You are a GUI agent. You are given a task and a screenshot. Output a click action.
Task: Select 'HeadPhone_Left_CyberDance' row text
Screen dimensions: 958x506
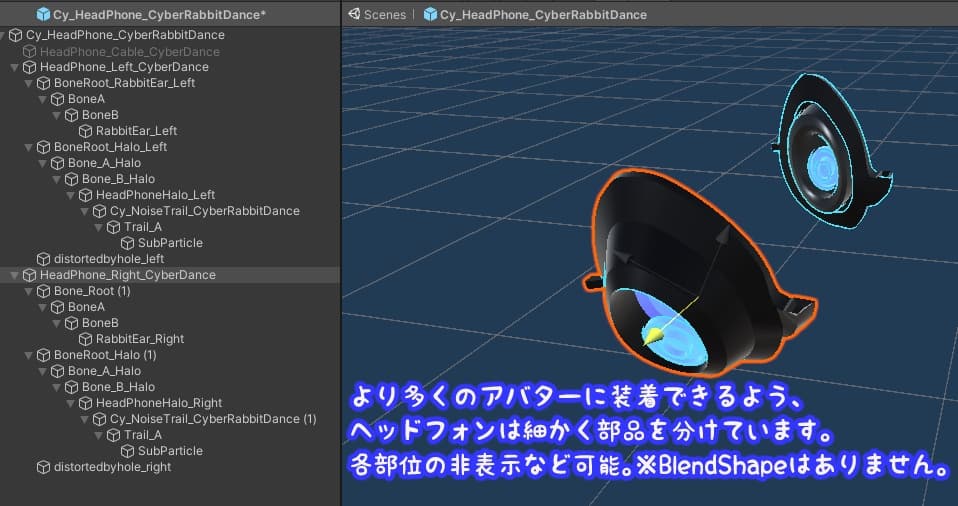(x=124, y=67)
